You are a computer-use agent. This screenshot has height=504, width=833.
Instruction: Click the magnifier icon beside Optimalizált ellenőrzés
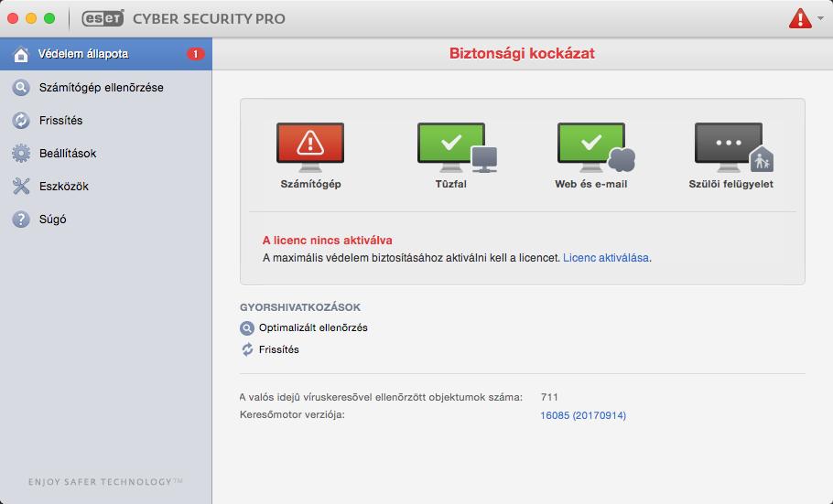tap(247, 328)
